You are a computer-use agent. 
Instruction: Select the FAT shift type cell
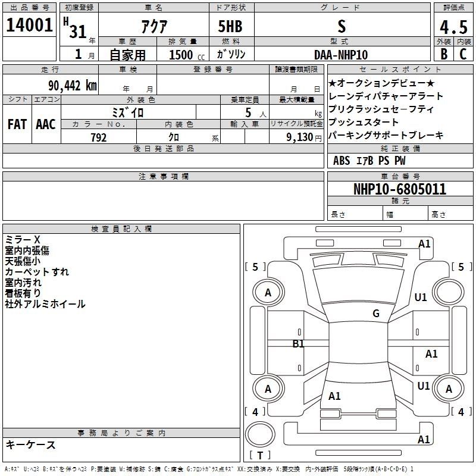click(17, 124)
